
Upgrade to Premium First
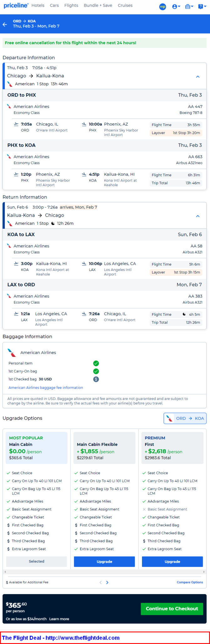tap(172, 562)
